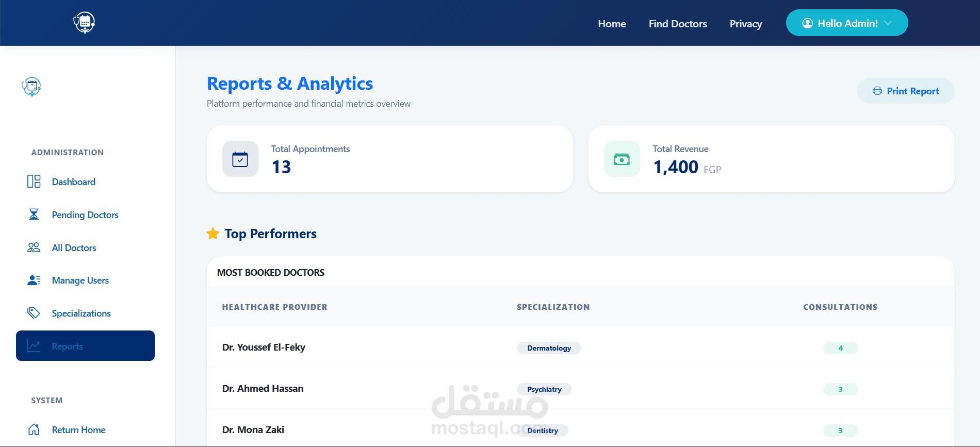Click the Total Appointments value 13
Screen dimensions: 980x447
coord(281,167)
